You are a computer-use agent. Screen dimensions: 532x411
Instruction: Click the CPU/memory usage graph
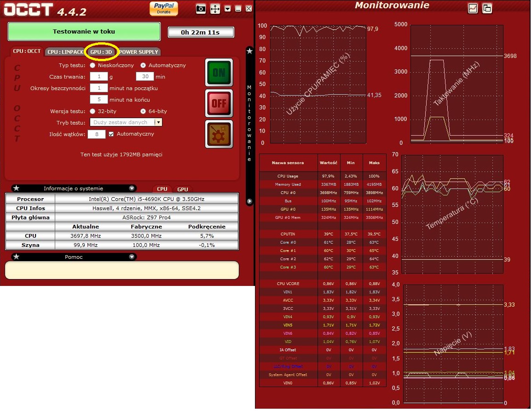tap(318, 84)
